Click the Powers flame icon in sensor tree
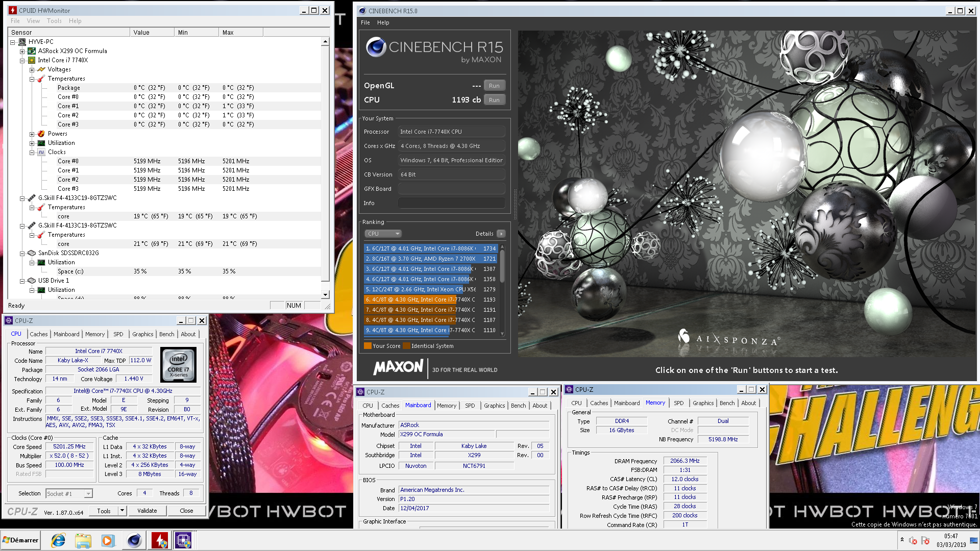 [41, 134]
